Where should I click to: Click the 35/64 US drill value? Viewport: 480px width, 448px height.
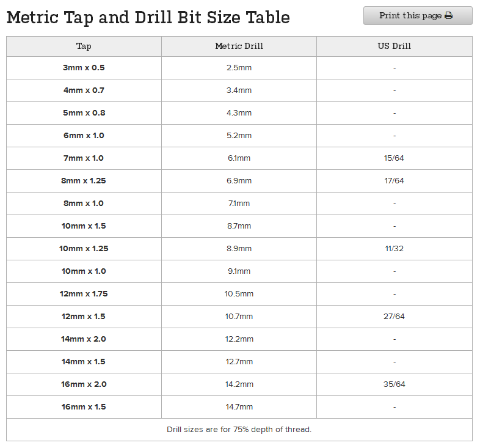point(395,384)
